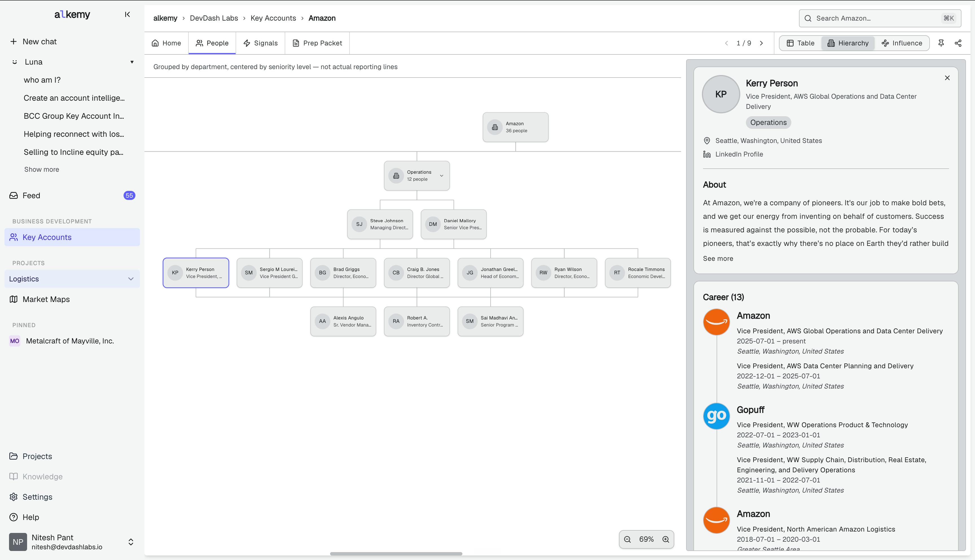Select Alexis Angulo node
Image resolution: width=975 pixels, height=560 pixels.
pyautogui.click(x=343, y=321)
